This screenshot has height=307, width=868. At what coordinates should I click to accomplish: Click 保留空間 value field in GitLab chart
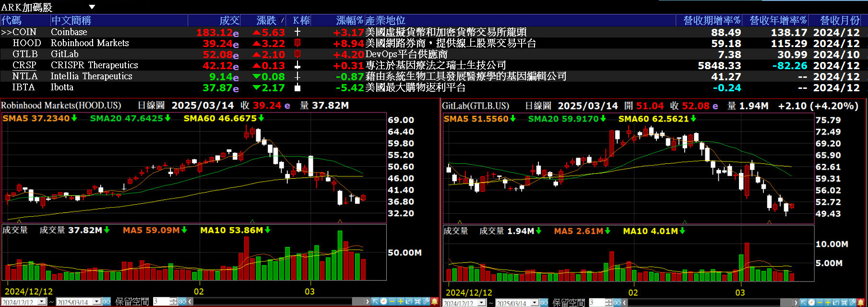596,303
